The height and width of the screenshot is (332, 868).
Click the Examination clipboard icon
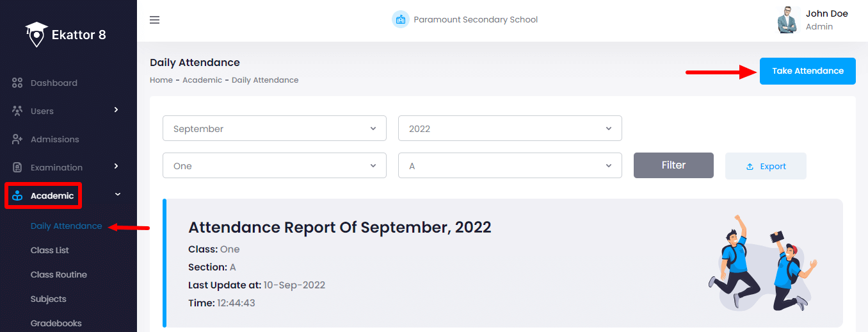coord(17,167)
